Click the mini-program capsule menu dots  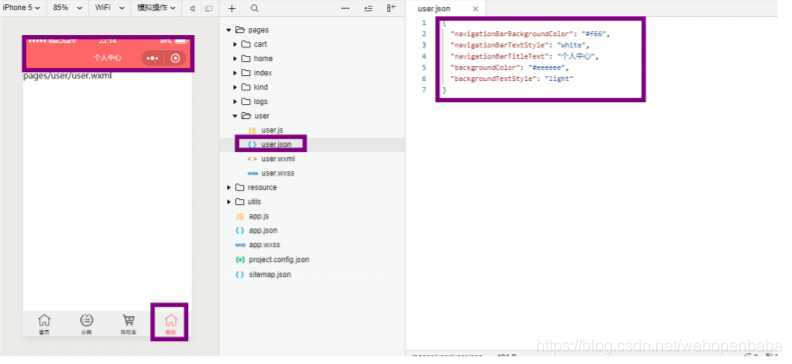(x=152, y=59)
